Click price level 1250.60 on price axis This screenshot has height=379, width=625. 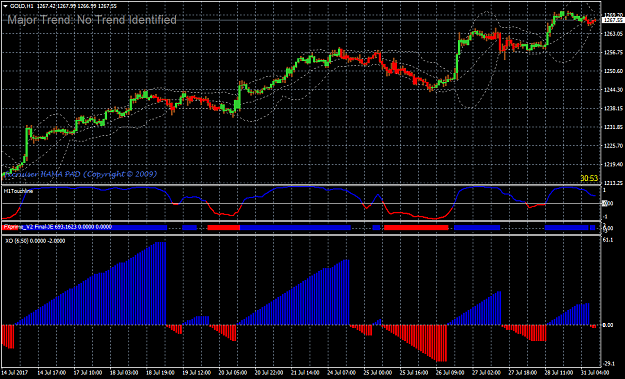[x=613, y=71]
